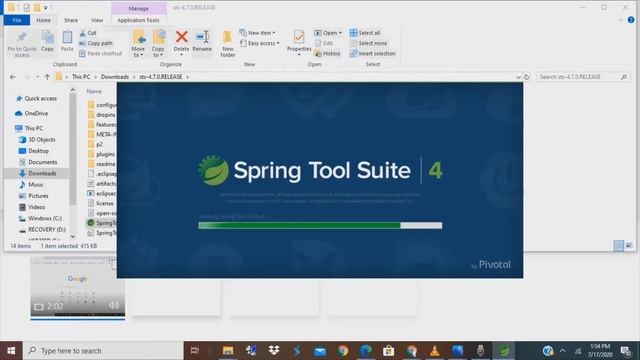Open the New item dropdown
Viewport: 640px width, 360px height.
click(x=258, y=33)
